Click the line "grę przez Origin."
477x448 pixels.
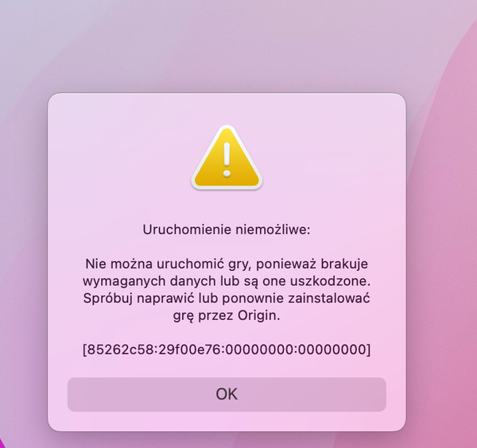click(x=227, y=315)
